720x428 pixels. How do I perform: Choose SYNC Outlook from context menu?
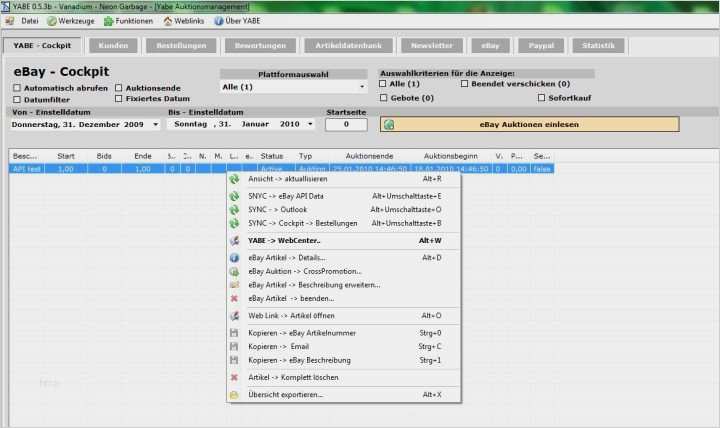344,209
